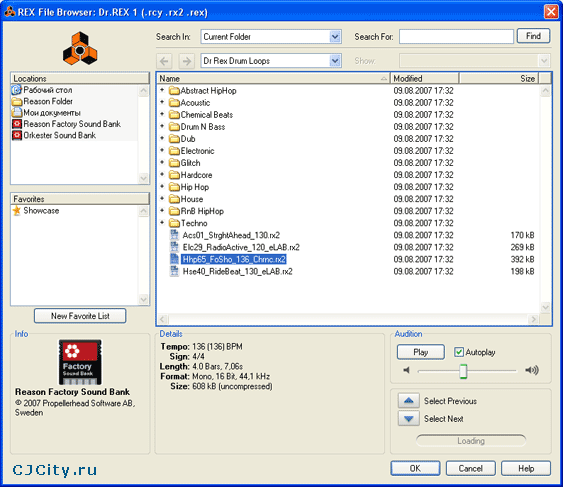
Task: Expand the Acoustic folder tree node
Action: point(162,102)
